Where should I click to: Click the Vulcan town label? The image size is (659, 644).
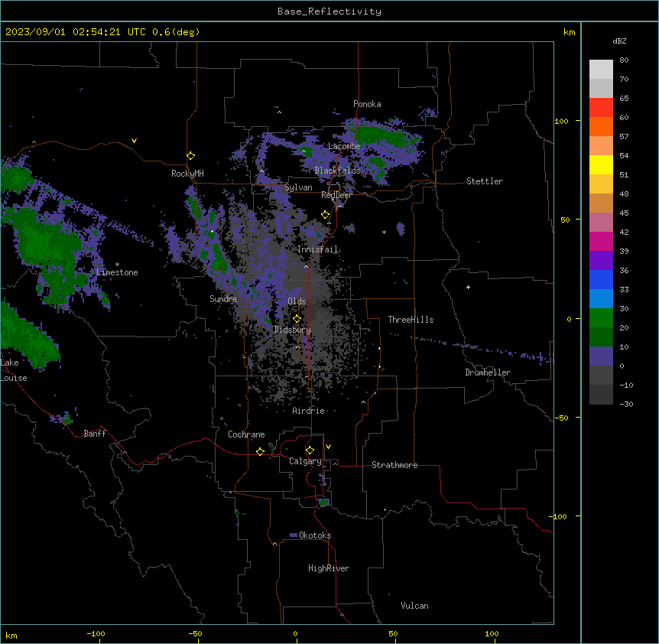coord(415,606)
